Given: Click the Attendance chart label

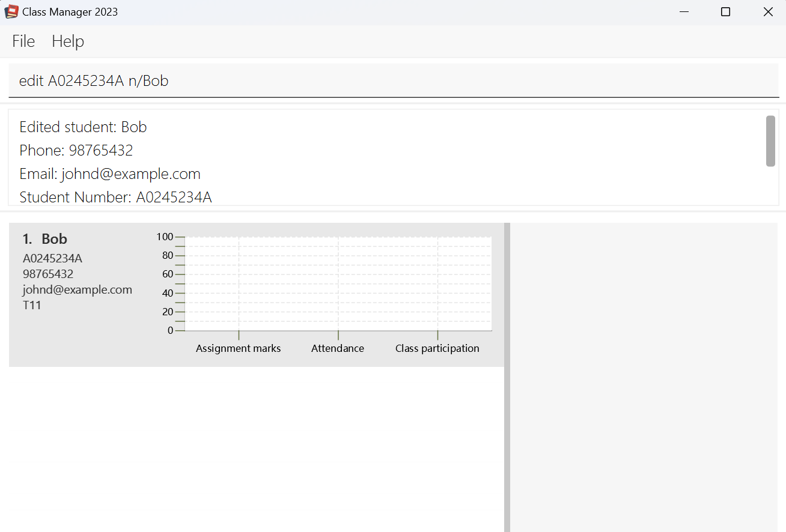Looking at the screenshot, I should (338, 348).
